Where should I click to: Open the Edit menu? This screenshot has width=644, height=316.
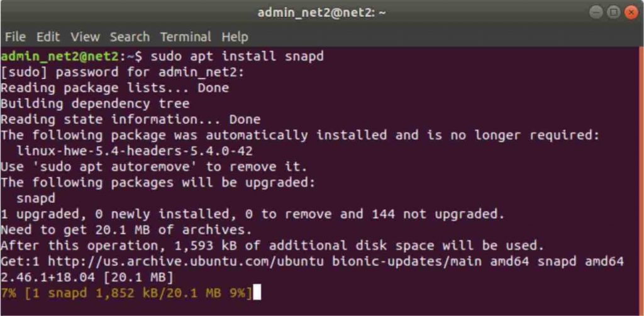pyautogui.click(x=48, y=36)
